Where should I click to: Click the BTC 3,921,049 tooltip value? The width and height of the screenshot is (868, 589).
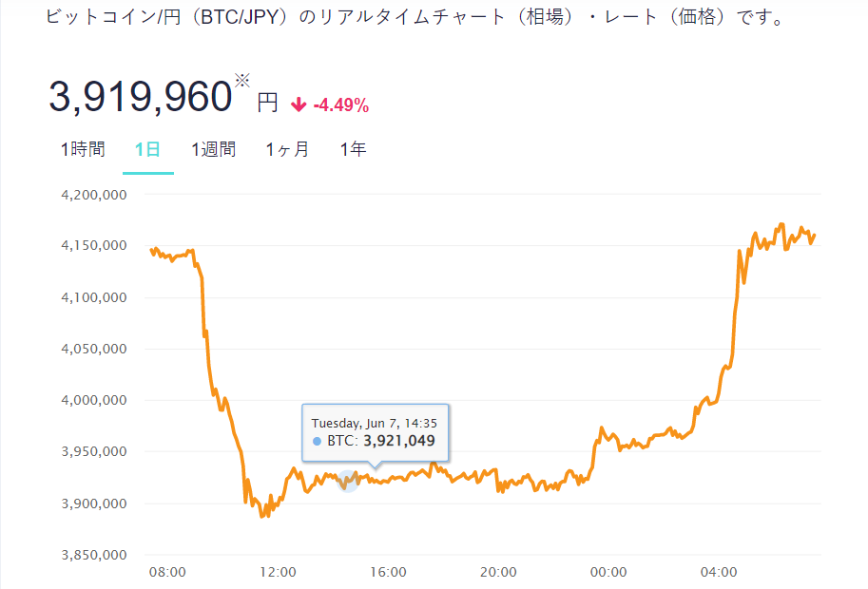point(398,441)
